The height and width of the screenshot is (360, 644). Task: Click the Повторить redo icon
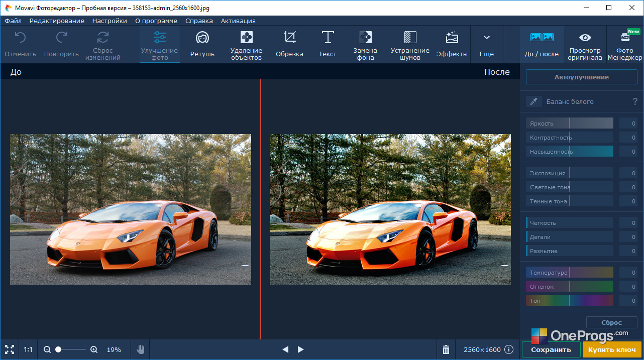61,37
